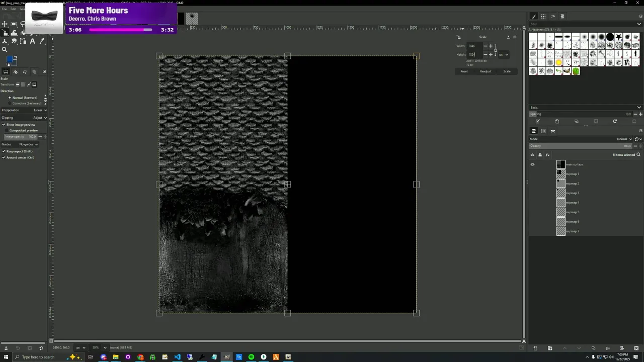Select the Color Picker tool
The height and width of the screenshot is (362, 644).
coord(42,41)
